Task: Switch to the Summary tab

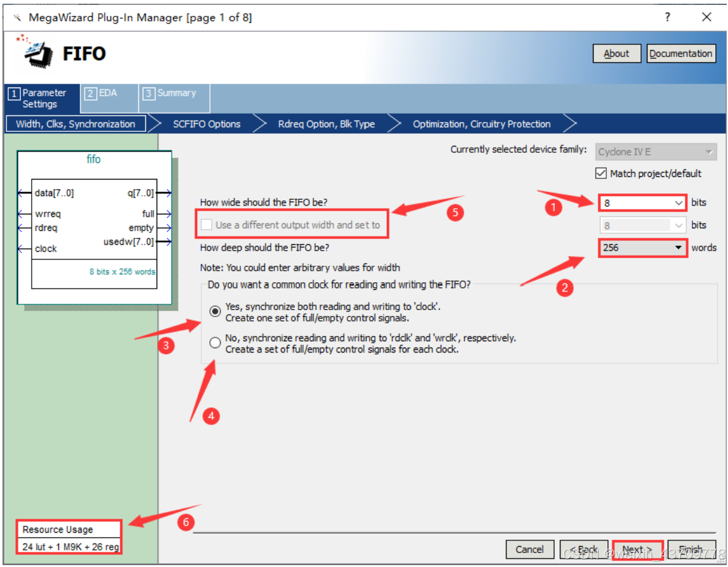Action: click(x=174, y=98)
